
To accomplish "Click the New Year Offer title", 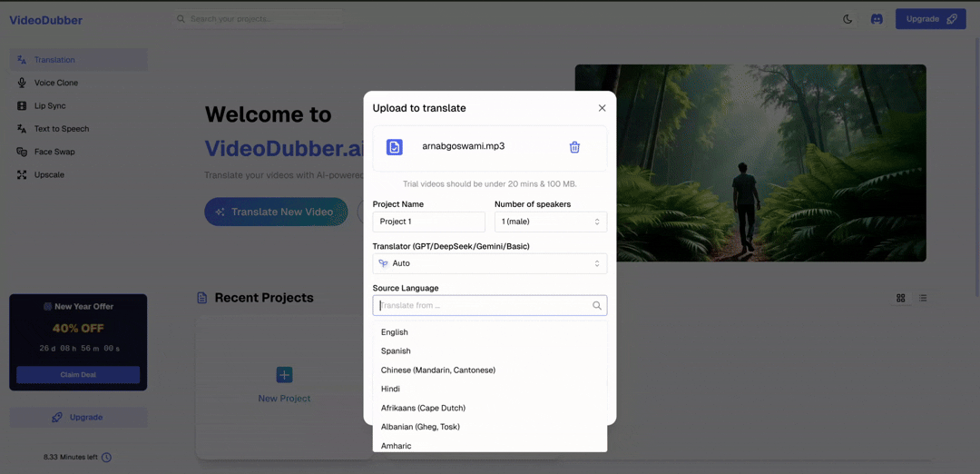I will [x=83, y=306].
